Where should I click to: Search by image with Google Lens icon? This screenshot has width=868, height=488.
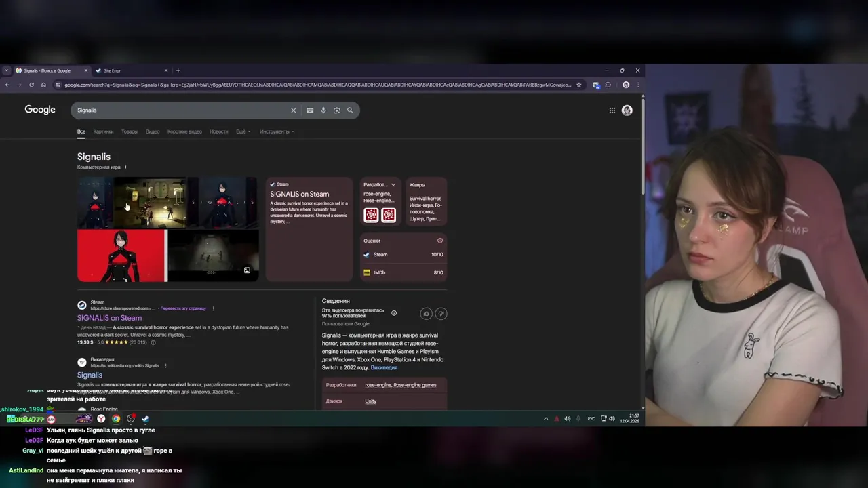point(336,110)
